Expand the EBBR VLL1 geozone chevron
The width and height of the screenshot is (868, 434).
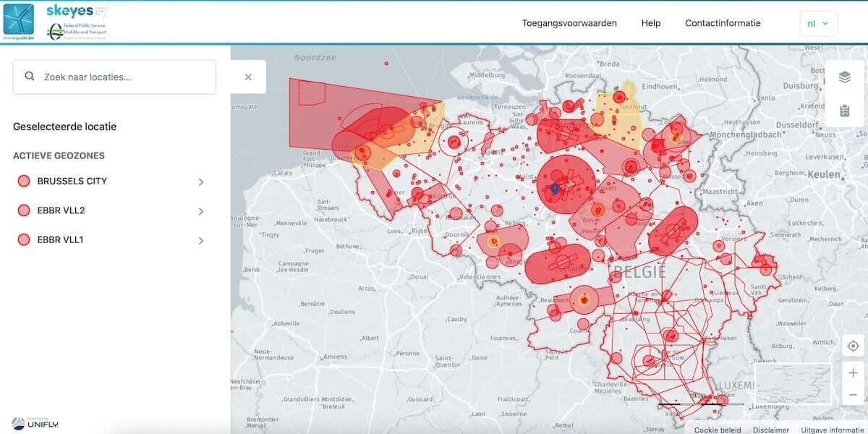pos(200,240)
